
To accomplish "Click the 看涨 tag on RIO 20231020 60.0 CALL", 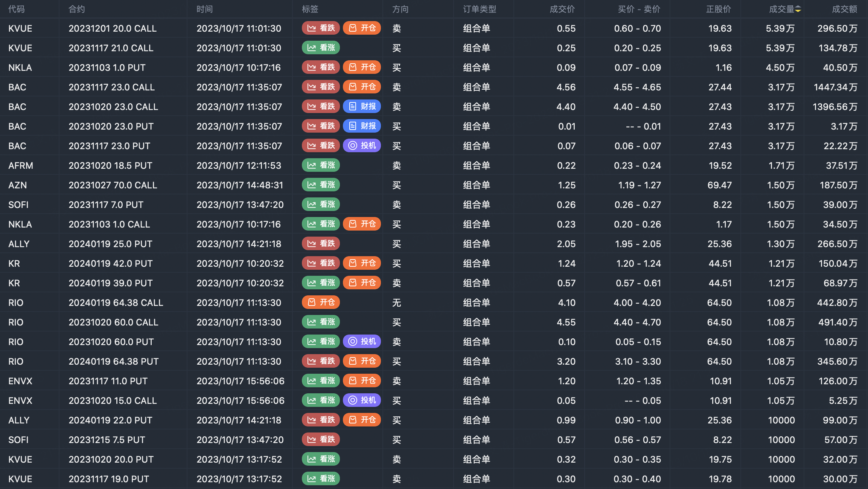I will coord(321,322).
